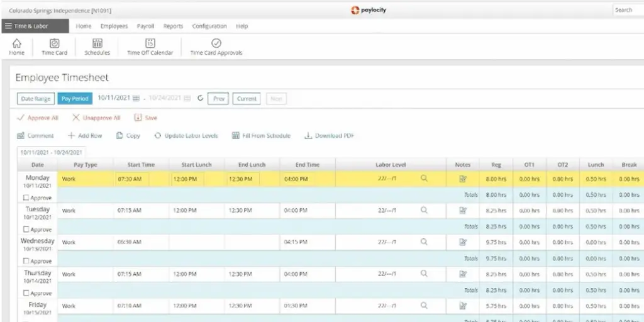Click Wednesday Reg 9.75 hrs value
The height and width of the screenshot is (322, 644).
(x=496, y=242)
